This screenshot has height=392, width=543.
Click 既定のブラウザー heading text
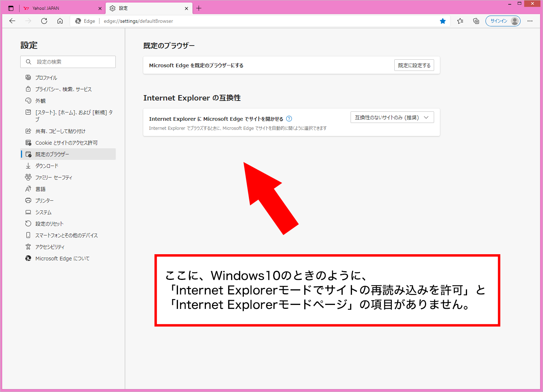point(169,46)
